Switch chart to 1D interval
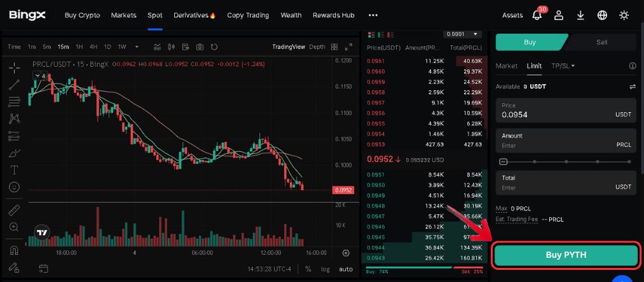Image resolution: width=644 pixels, height=282 pixels. 107,47
